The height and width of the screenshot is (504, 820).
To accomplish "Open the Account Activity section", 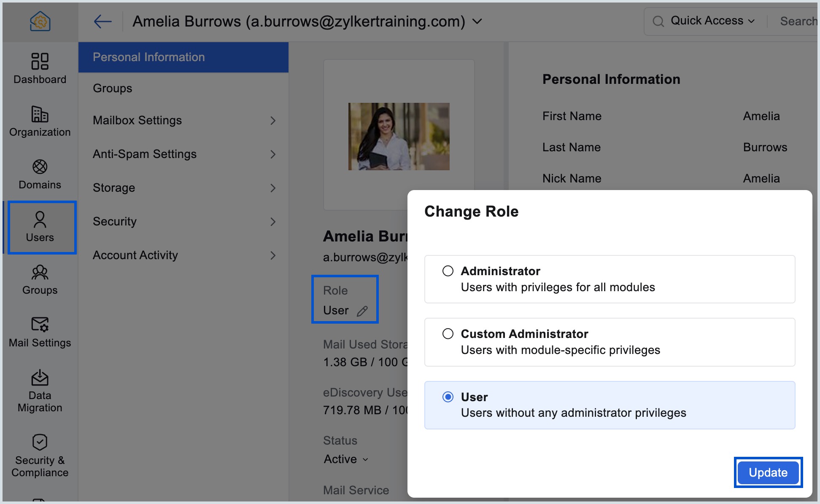I will [x=135, y=255].
